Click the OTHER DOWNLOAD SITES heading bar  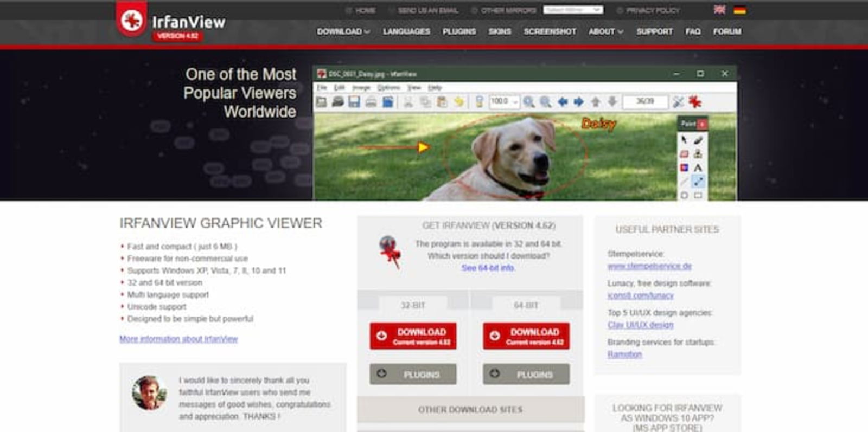tap(470, 409)
